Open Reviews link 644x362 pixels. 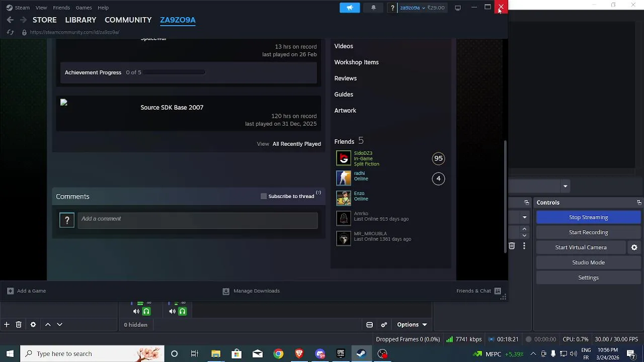coord(345,78)
